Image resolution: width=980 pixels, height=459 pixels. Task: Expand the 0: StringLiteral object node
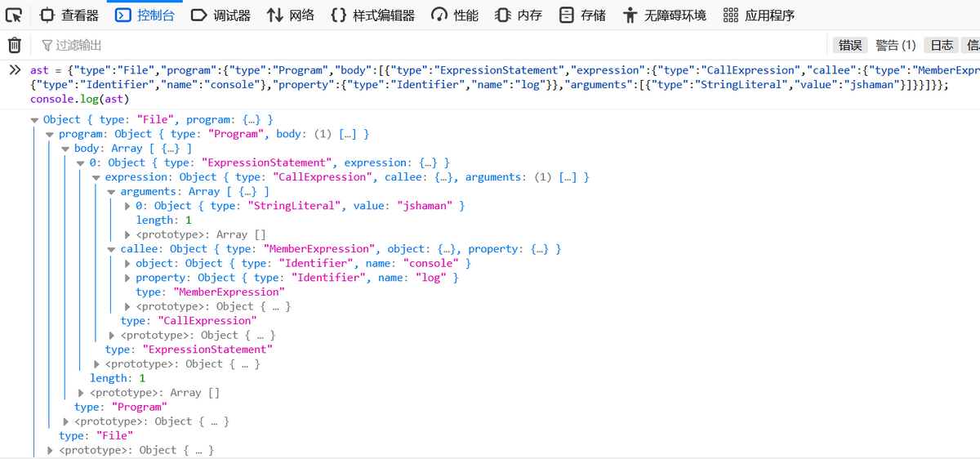click(127, 206)
